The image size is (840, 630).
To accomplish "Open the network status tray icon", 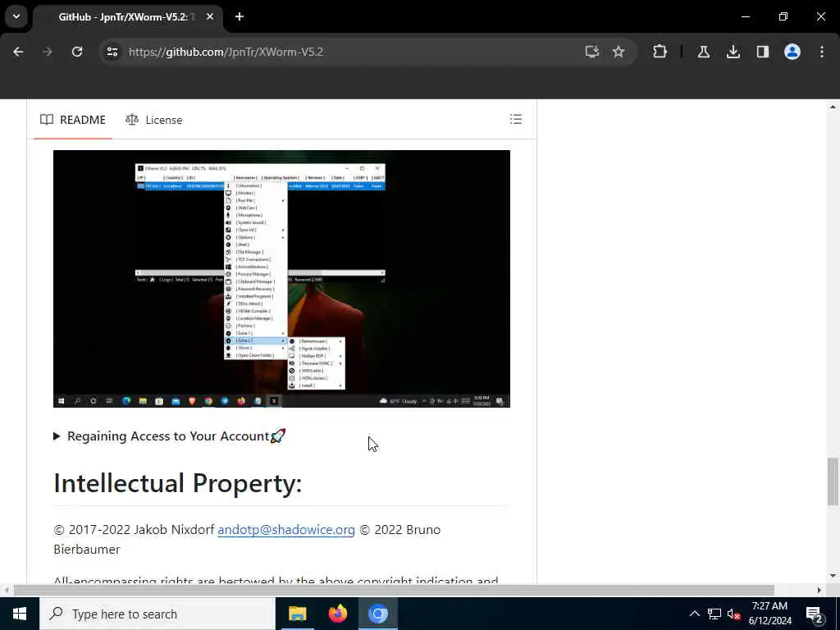I will (x=714, y=614).
